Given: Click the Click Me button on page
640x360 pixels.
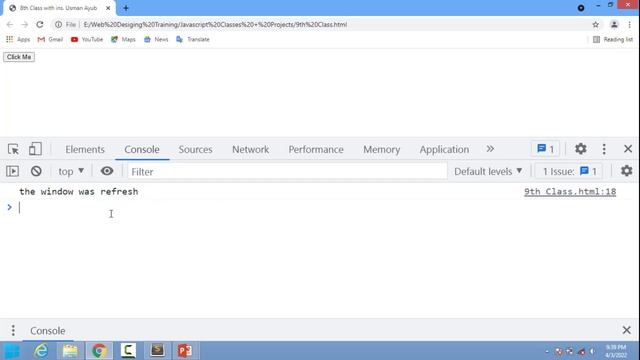Looking at the screenshot, I should click(19, 57).
